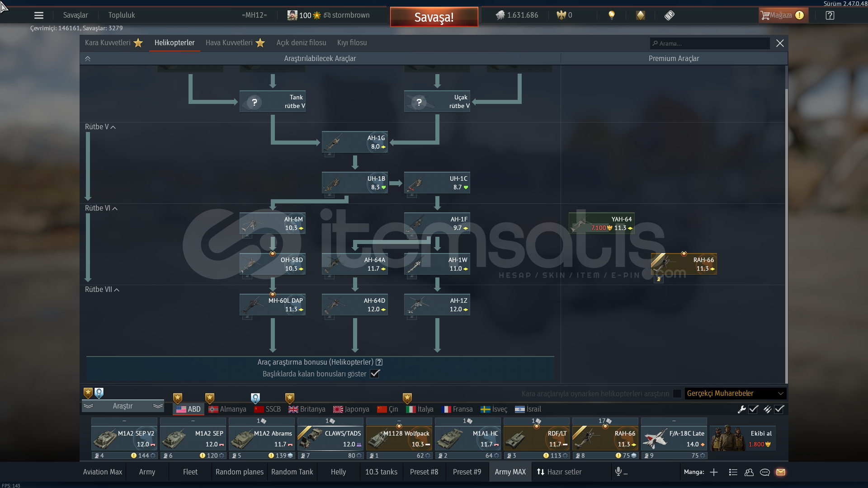Collapse the research tree with top arrows
Viewport: 868px width, 488px height.
[x=88, y=59]
